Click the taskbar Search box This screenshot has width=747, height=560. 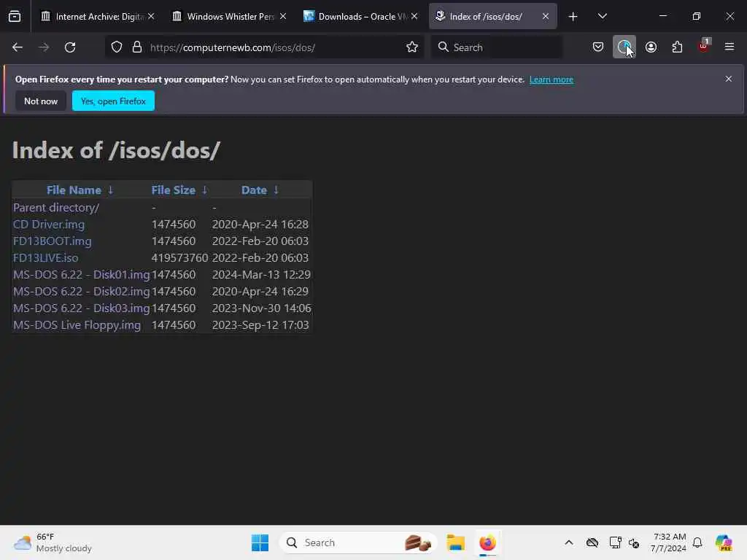358,542
